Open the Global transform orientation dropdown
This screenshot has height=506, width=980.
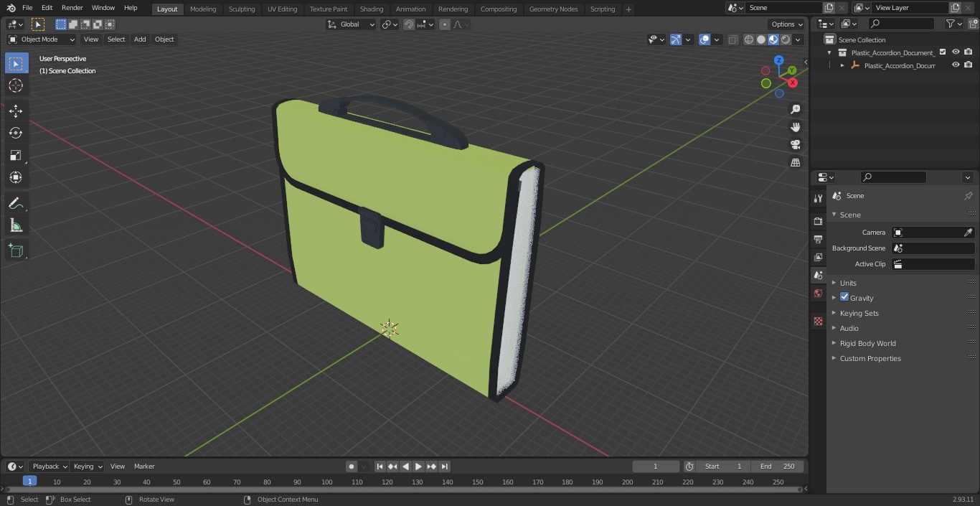click(x=352, y=24)
